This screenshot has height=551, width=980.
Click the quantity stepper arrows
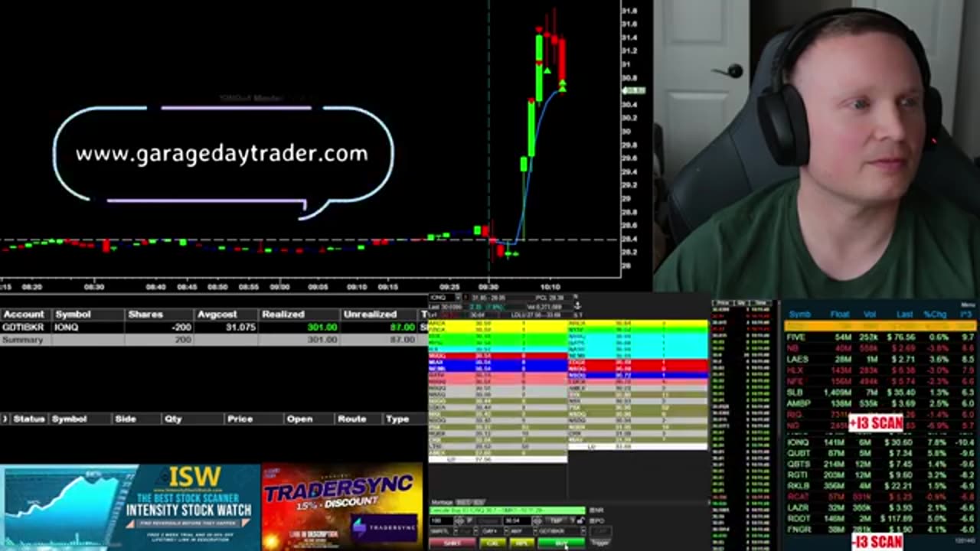tap(459, 520)
